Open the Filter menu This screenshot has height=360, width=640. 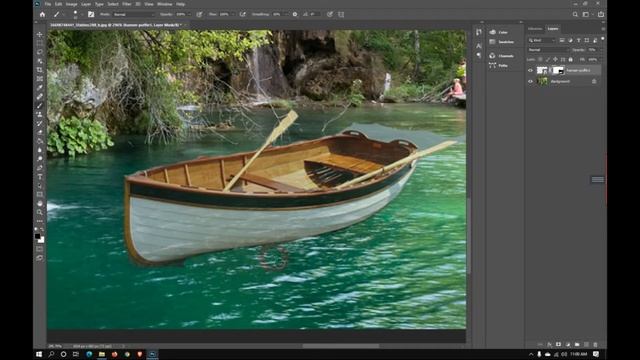[127, 4]
